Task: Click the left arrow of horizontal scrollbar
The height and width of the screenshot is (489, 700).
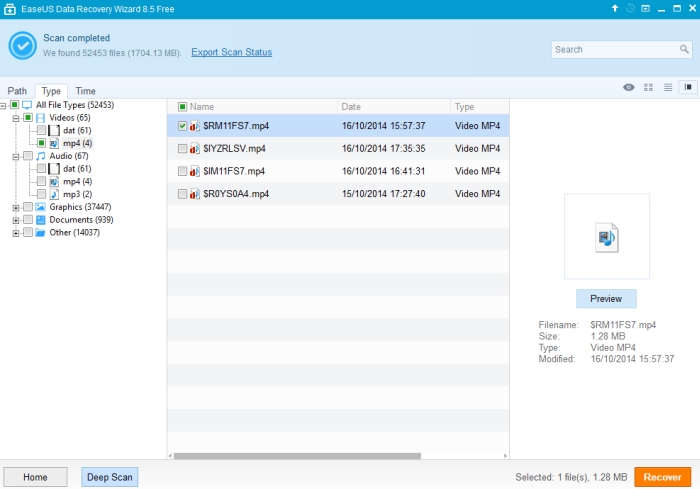Action: (x=171, y=456)
